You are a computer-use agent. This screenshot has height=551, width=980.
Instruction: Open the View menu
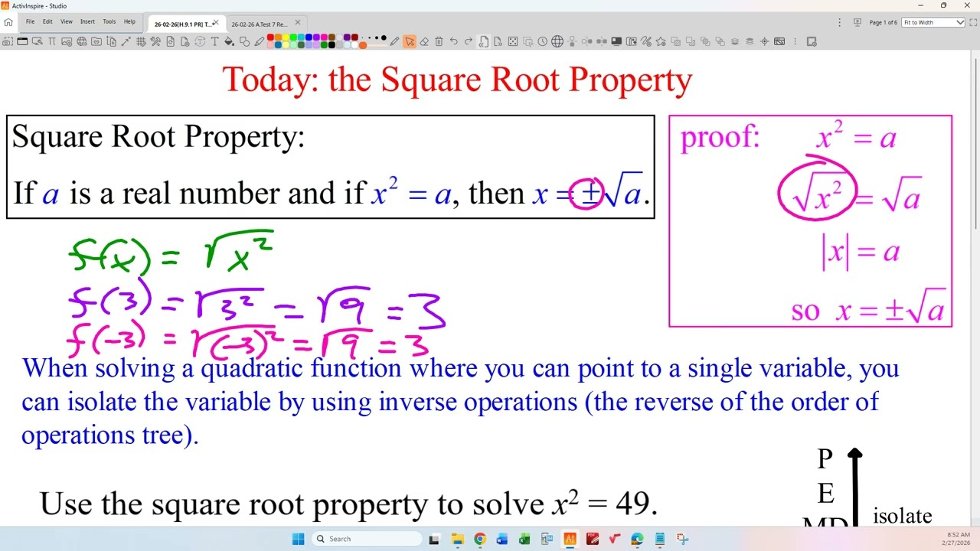[67, 21]
